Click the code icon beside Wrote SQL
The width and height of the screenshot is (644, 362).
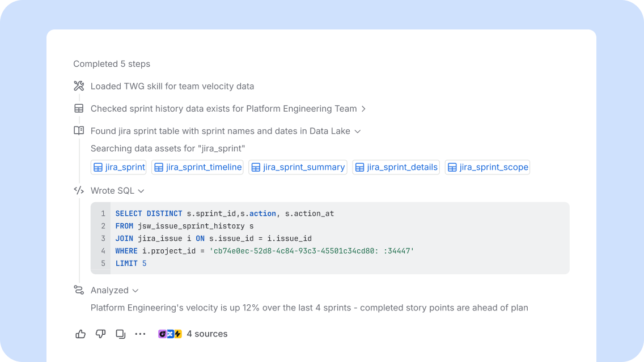(79, 190)
